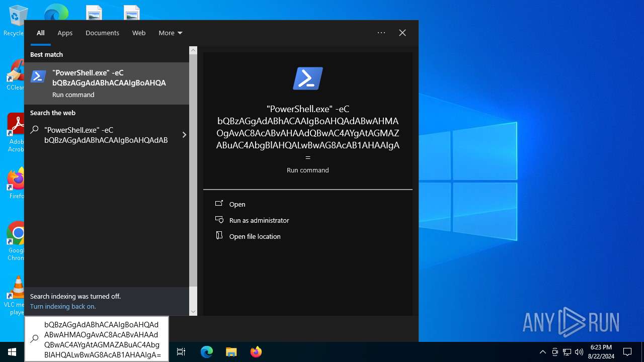Image resolution: width=644 pixels, height=362 pixels.
Task: Open Task View on the taskbar
Action: tap(181, 352)
